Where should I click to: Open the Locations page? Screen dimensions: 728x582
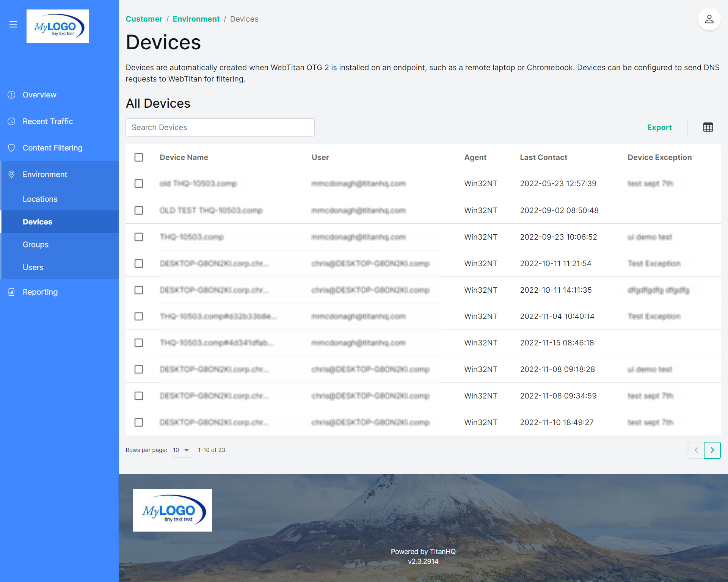point(40,199)
